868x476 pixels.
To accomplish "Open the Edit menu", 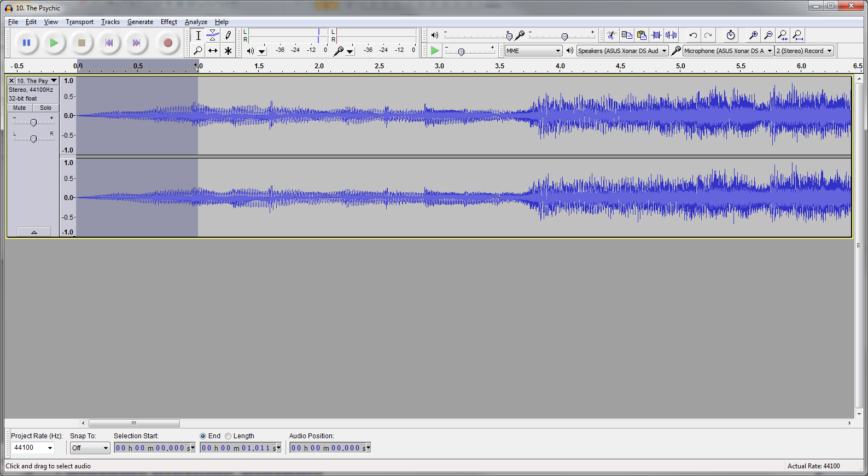I will (x=31, y=22).
